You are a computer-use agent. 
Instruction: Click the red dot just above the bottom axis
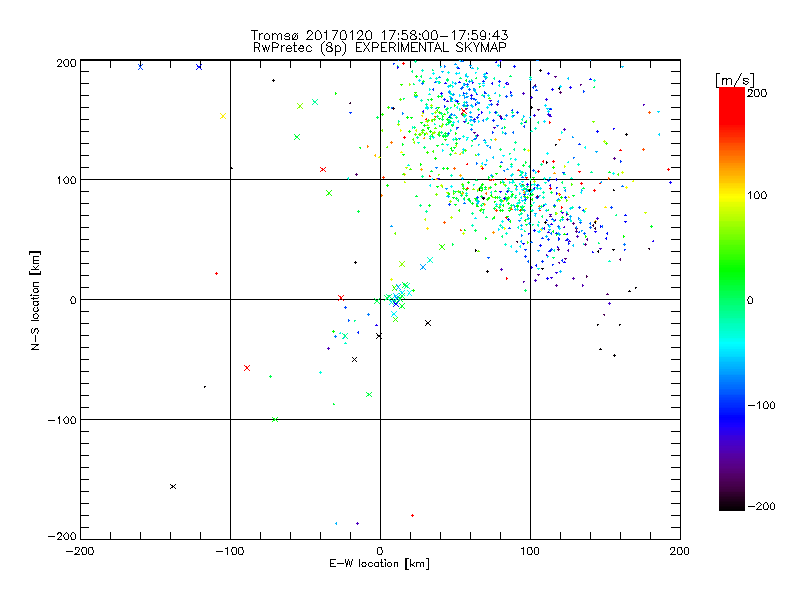click(x=412, y=515)
